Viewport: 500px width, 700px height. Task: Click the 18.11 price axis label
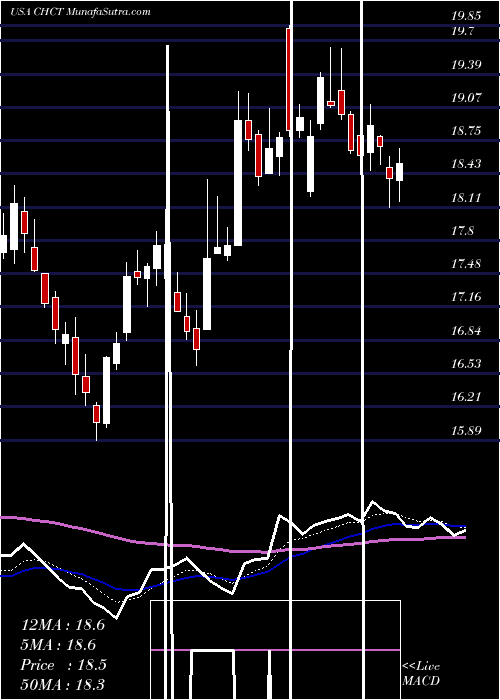tap(466, 197)
